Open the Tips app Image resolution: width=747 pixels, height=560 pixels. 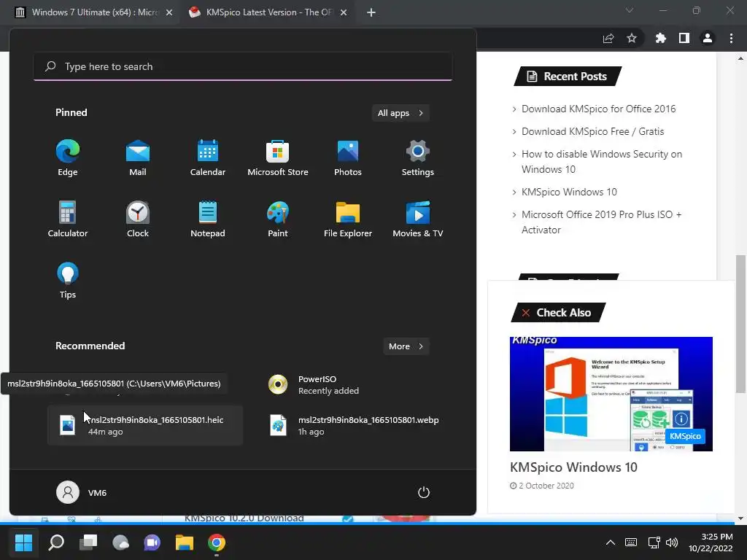(x=67, y=281)
